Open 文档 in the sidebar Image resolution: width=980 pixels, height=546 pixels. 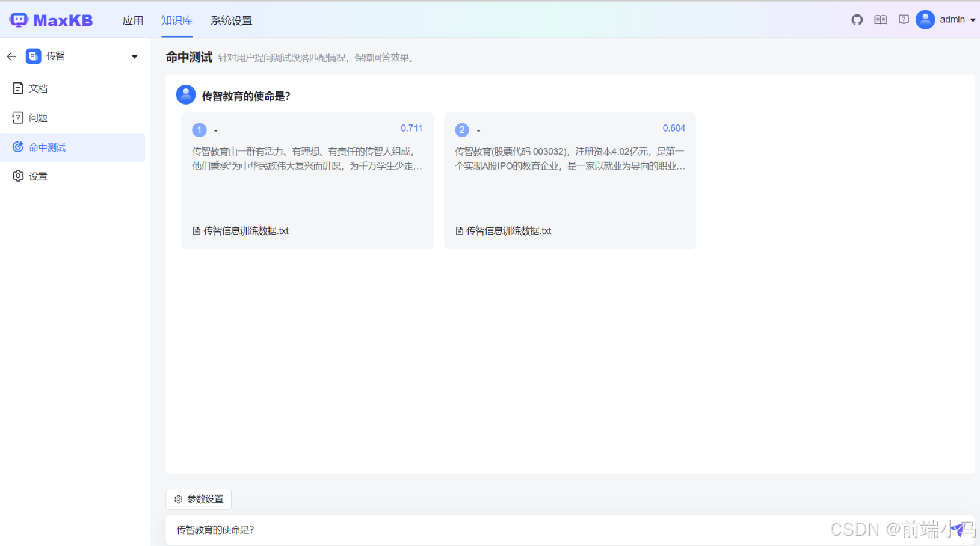(x=72, y=88)
